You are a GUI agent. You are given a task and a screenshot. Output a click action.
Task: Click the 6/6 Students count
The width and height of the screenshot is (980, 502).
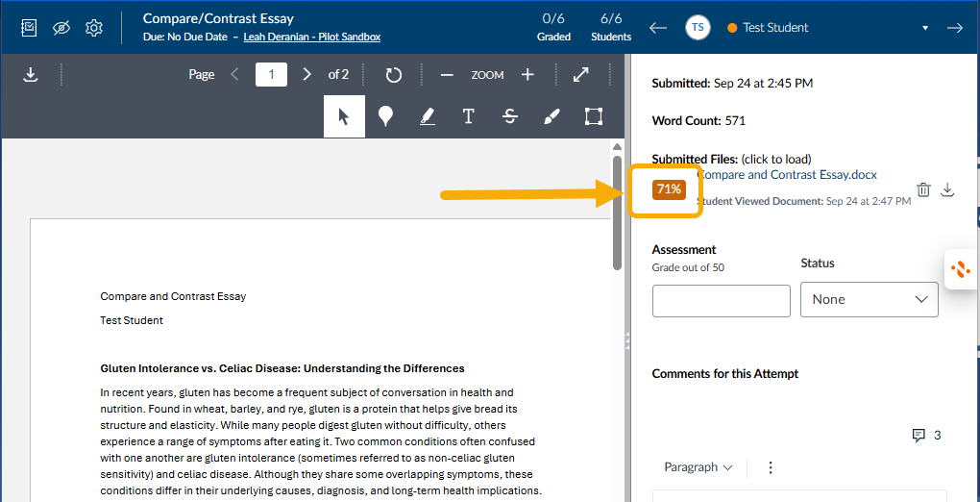click(611, 28)
